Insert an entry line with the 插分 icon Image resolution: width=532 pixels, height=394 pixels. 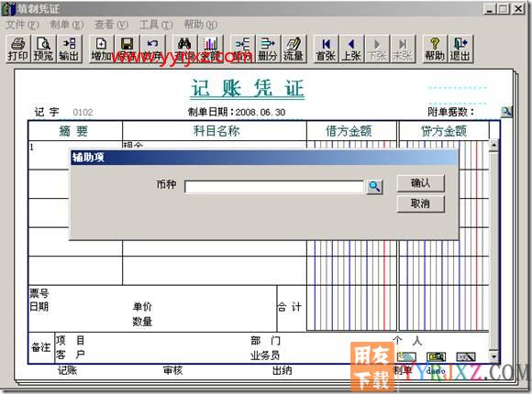click(242, 49)
